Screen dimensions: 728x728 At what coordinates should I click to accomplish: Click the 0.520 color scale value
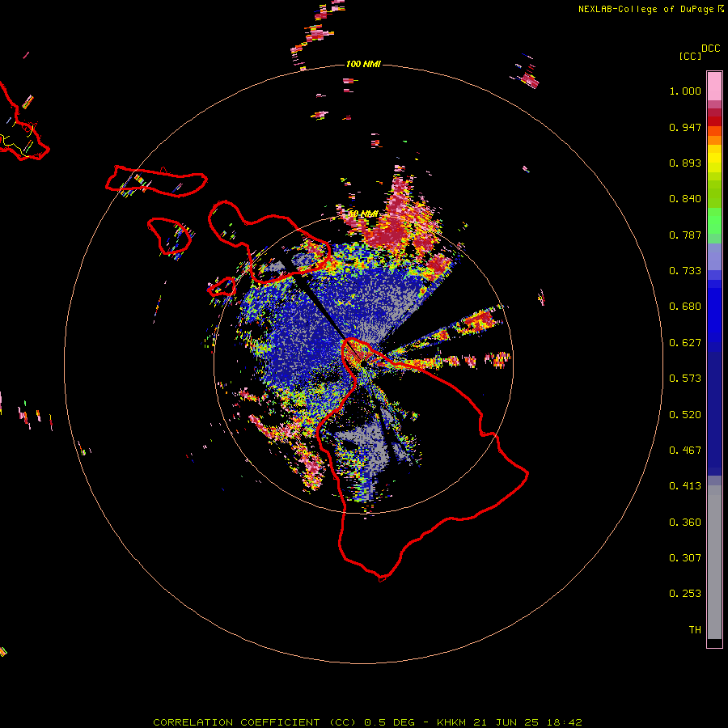pos(685,415)
